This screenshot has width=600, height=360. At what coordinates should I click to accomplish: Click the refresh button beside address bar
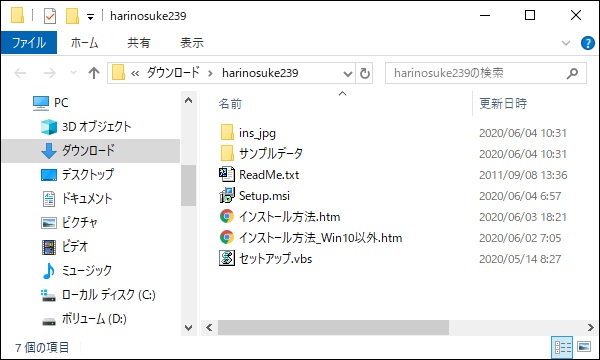click(x=364, y=73)
